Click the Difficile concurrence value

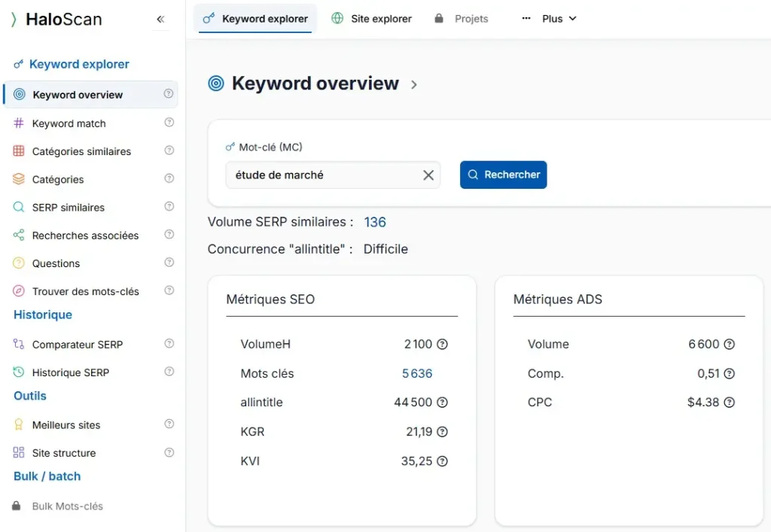click(385, 249)
